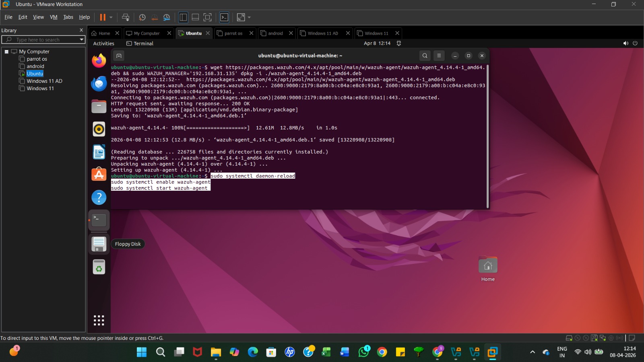Click the notification bell in Ubuntu top bar
This screenshot has width=644, height=362.
coord(399,43)
